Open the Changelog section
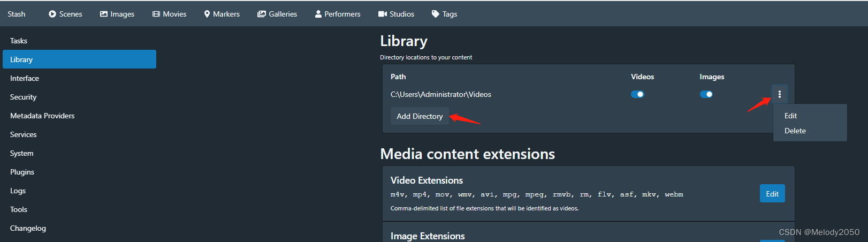This screenshot has height=242, width=868. 79,228
